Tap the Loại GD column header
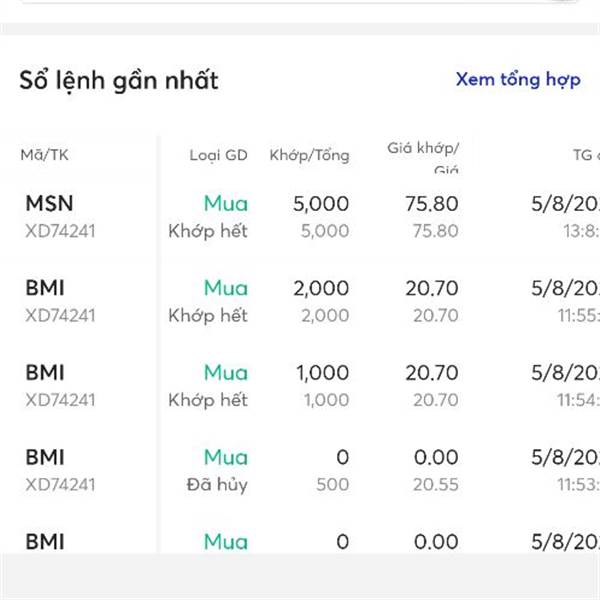600x600 pixels. click(x=218, y=155)
